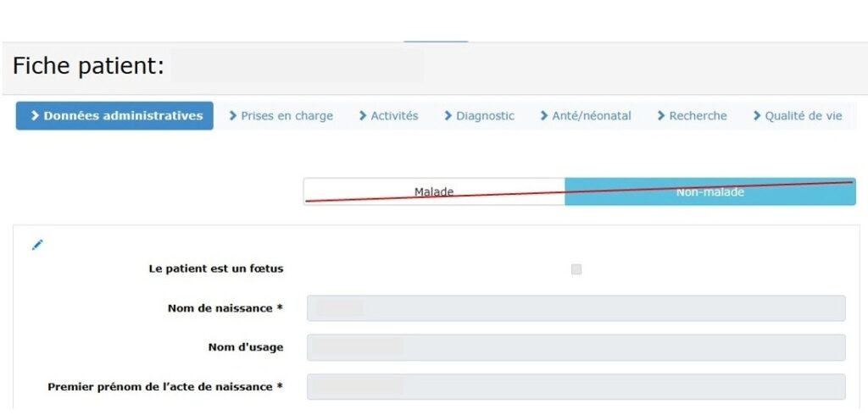Select the Malade status option

[x=434, y=191]
